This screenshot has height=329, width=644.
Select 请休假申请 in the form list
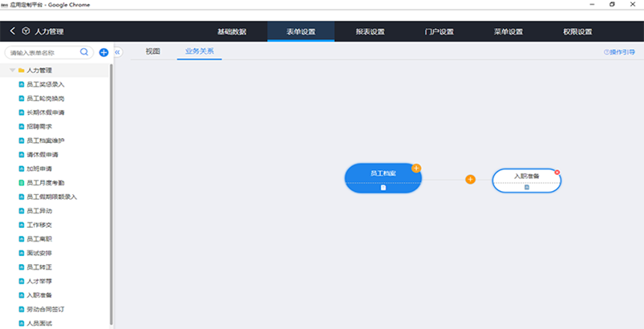[x=43, y=155]
